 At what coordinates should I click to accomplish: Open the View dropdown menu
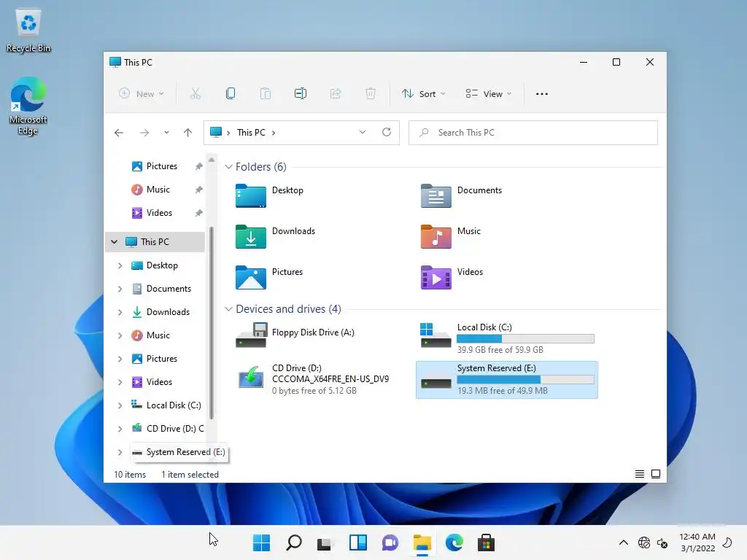(x=489, y=94)
